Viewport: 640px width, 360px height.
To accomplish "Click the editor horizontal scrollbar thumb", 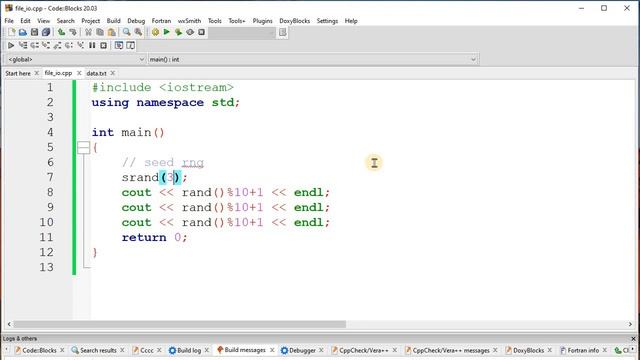I will click(x=180, y=324).
